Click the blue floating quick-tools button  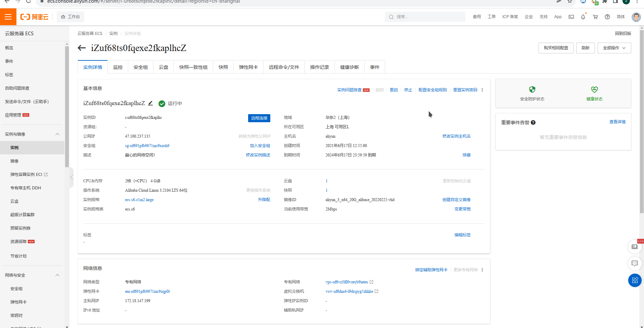coord(635,280)
